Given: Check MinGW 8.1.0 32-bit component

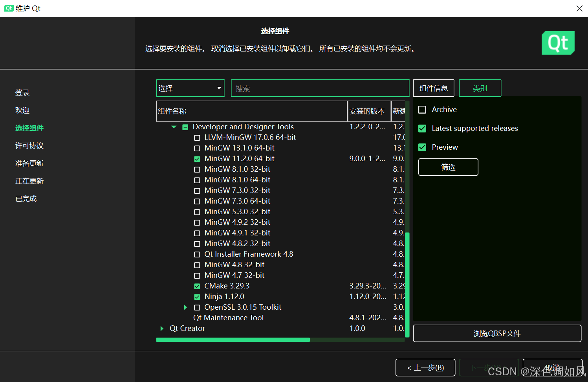Looking at the screenshot, I should [x=197, y=169].
